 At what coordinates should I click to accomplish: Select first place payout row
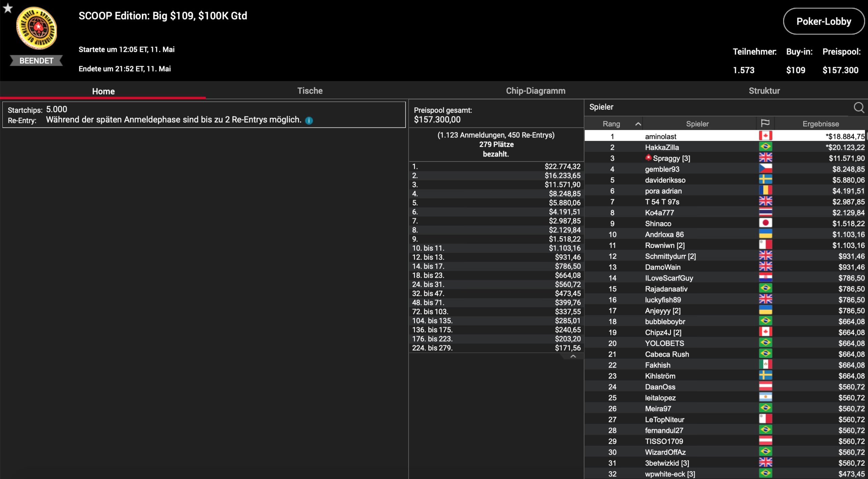click(496, 166)
